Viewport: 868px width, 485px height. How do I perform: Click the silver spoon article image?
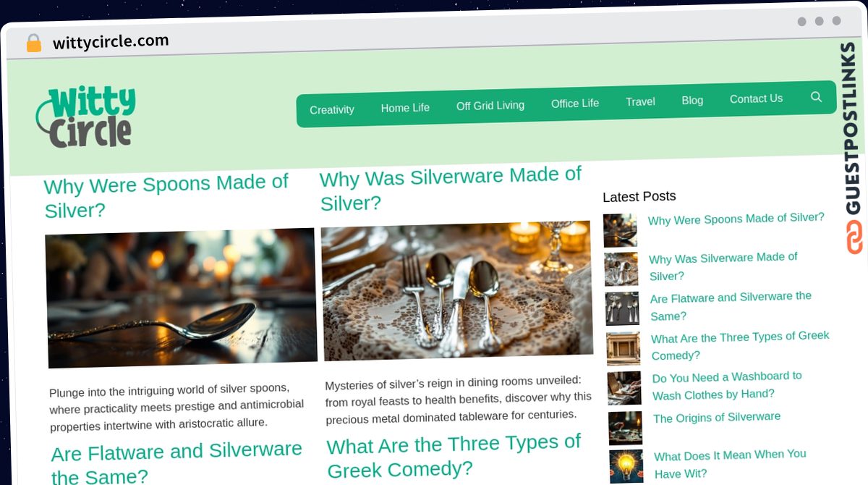181,298
